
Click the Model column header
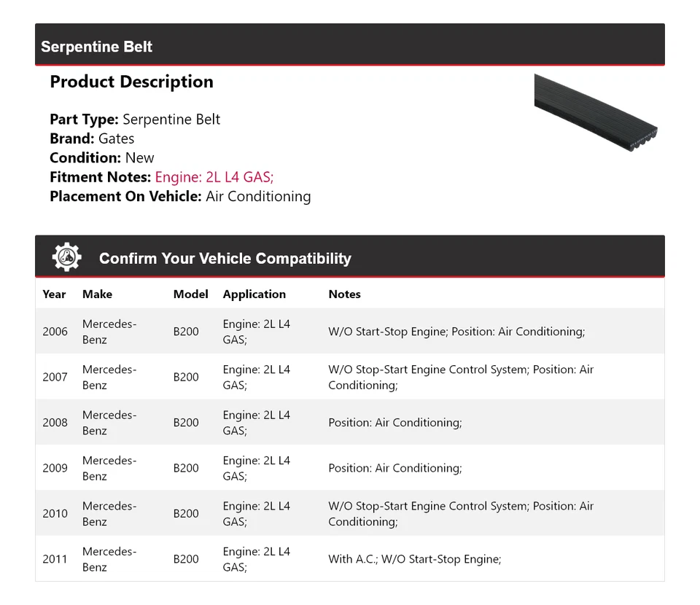190,294
